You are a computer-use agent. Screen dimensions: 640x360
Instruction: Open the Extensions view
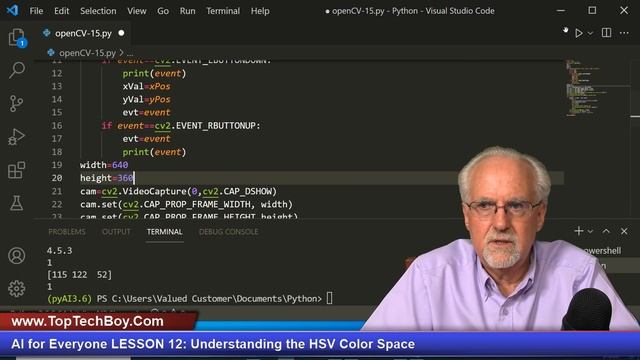[16, 170]
